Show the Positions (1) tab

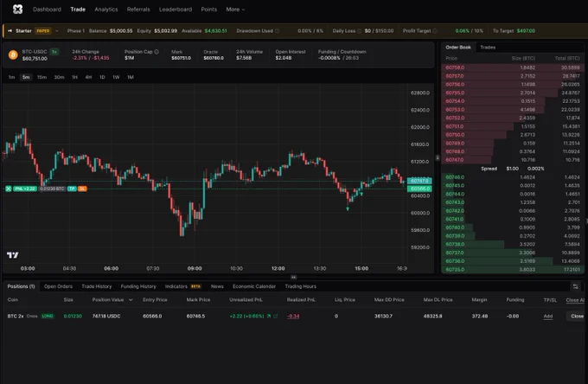[21, 286]
